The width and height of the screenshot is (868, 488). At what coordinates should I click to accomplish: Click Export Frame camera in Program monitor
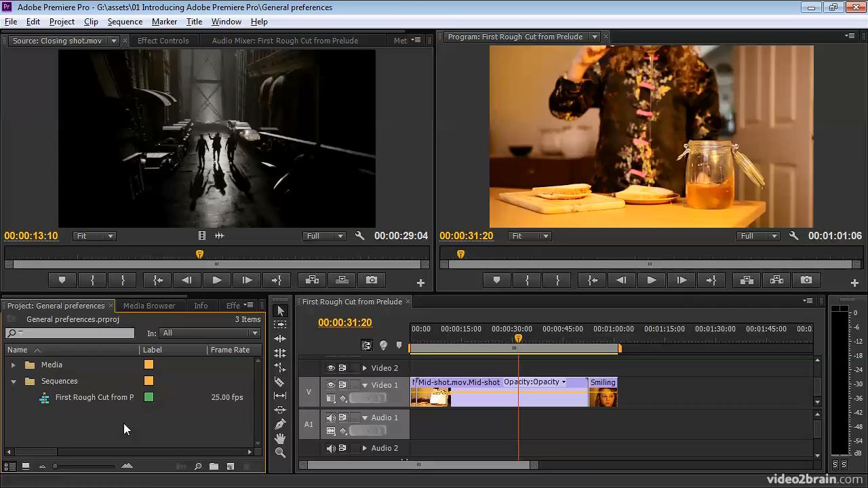tap(806, 280)
